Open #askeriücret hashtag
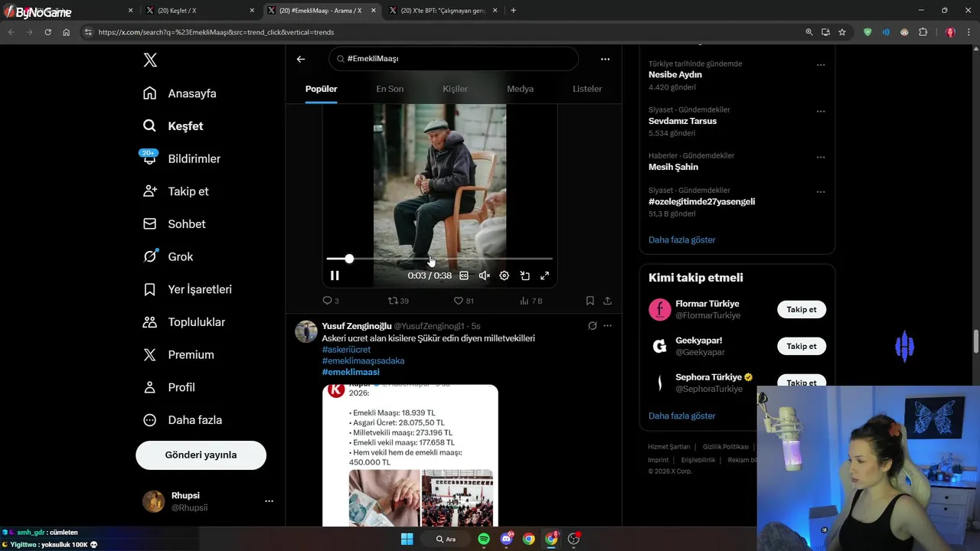Screen dimensions: 980x551 (348, 349)
